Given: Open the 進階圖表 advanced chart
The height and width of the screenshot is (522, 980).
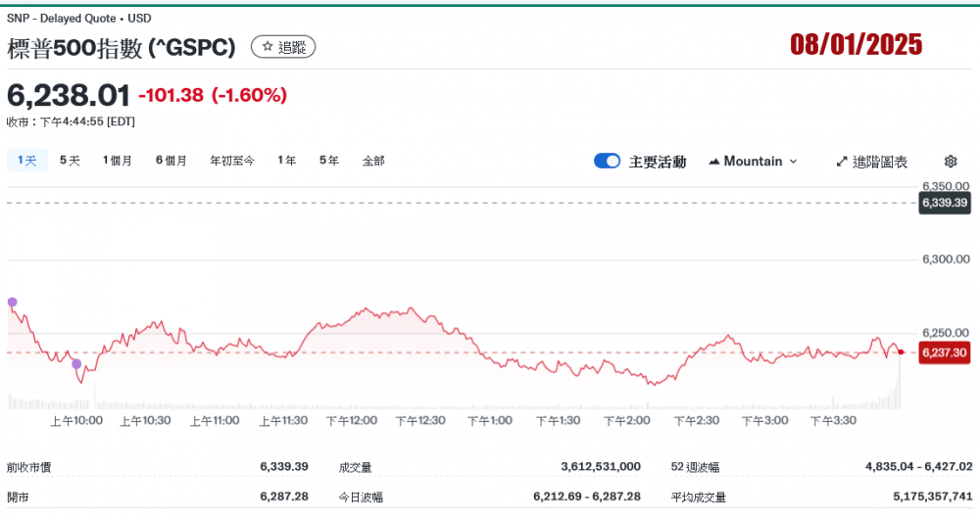Looking at the screenshot, I should (871, 162).
